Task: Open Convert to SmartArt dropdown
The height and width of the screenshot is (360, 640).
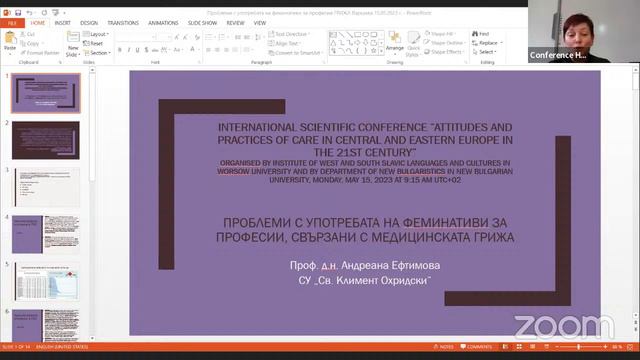Action: coord(295,53)
